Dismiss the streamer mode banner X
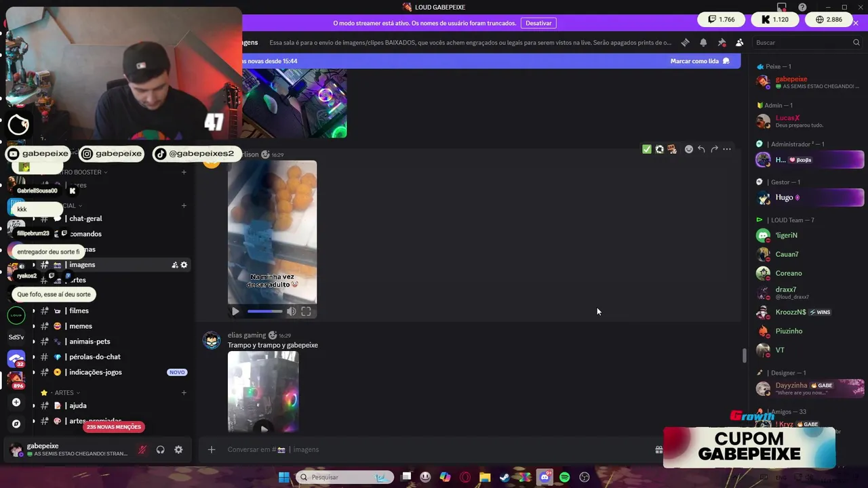 [856, 23]
